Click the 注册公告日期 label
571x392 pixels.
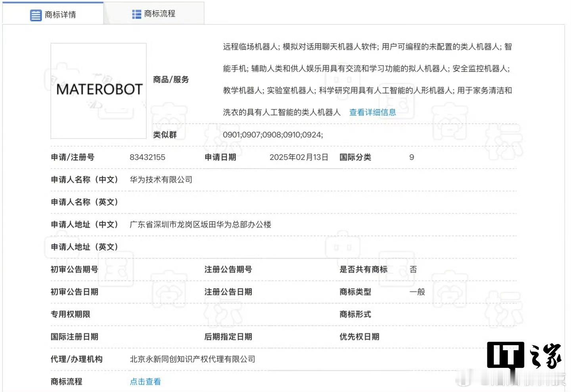pos(228,292)
